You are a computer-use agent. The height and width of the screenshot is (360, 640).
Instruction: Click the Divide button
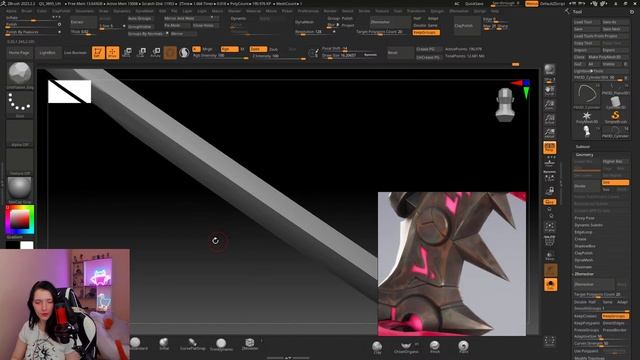click(x=587, y=186)
